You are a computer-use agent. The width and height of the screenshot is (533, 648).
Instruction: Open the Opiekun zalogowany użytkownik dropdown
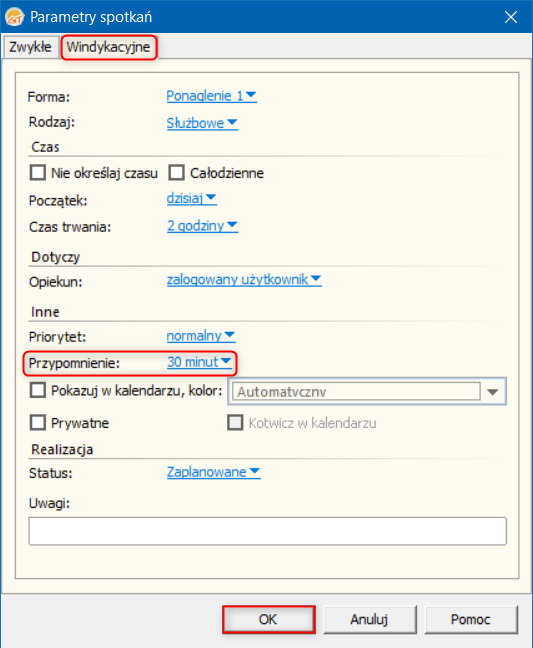(244, 279)
